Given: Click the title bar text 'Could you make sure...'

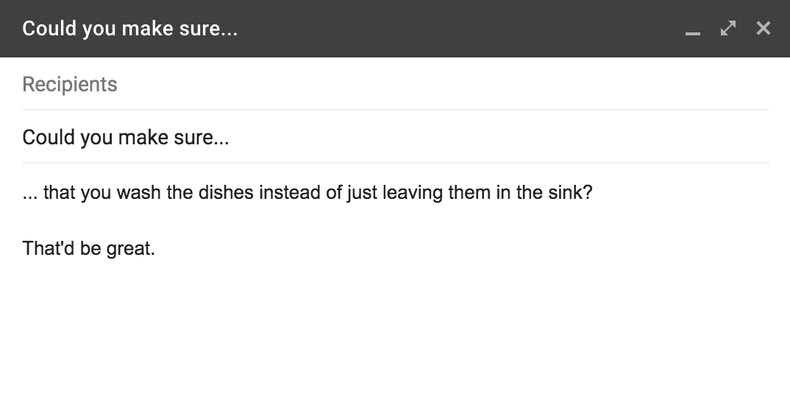Looking at the screenshot, I should [130, 28].
